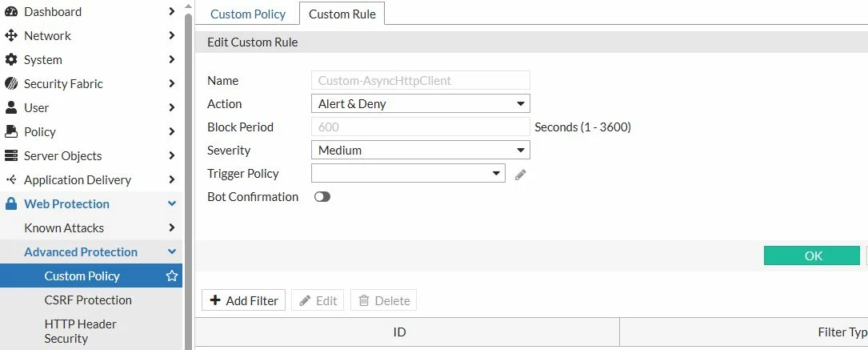Viewport: 868px width, 350px height.
Task: Open CSRF Protection page
Action: click(x=88, y=300)
